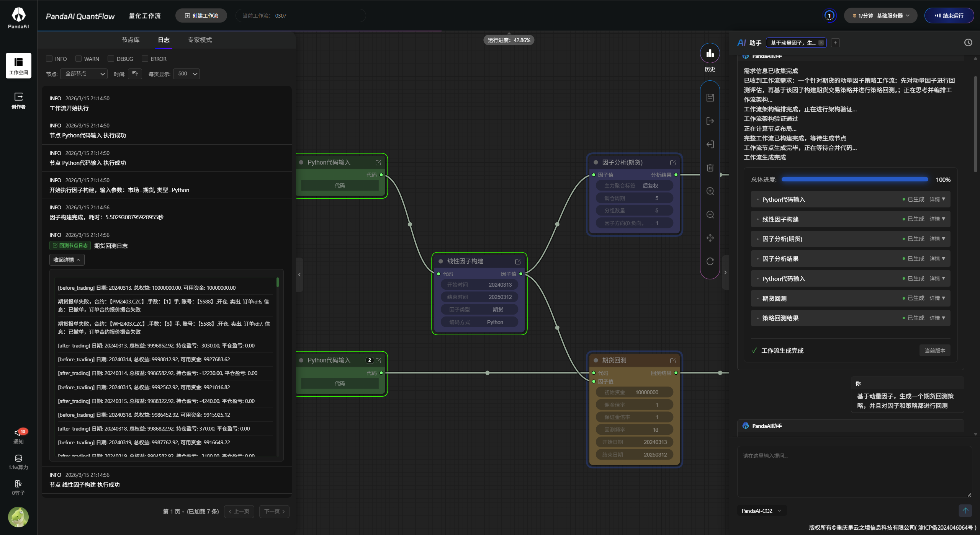Click the circled 1 indicator in top bar
The width and height of the screenshot is (980, 535).
point(829,16)
